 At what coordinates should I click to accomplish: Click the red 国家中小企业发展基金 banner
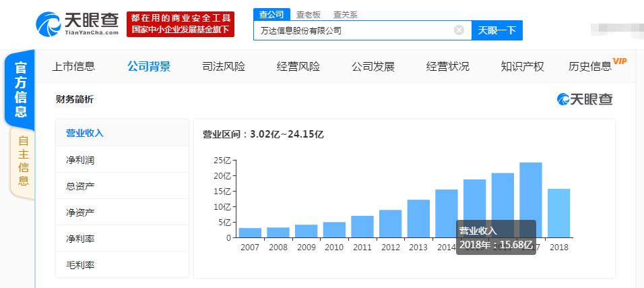click(x=180, y=24)
